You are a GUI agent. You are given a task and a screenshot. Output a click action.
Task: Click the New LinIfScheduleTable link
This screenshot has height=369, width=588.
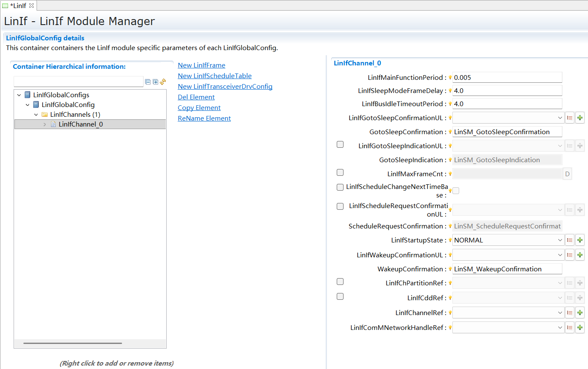click(x=215, y=76)
